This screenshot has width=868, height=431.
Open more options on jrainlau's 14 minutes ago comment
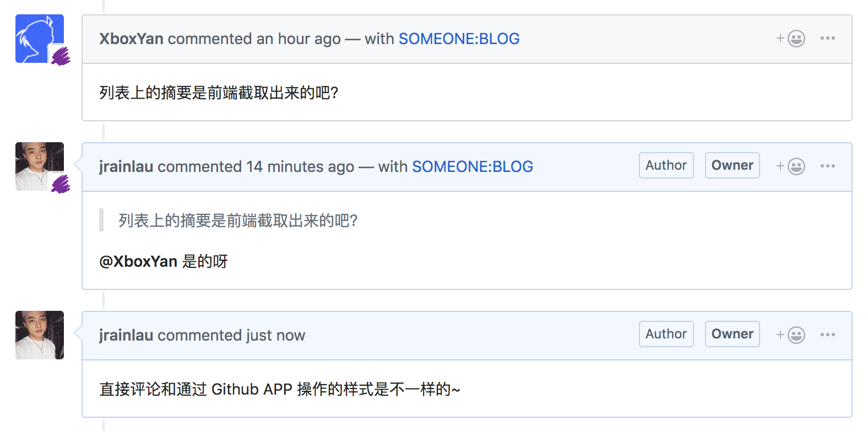pyautogui.click(x=828, y=166)
